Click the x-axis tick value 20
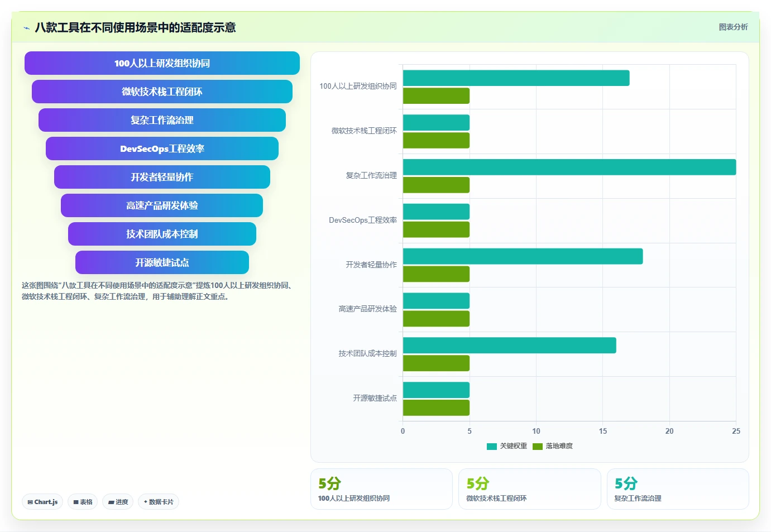 coord(669,431)
